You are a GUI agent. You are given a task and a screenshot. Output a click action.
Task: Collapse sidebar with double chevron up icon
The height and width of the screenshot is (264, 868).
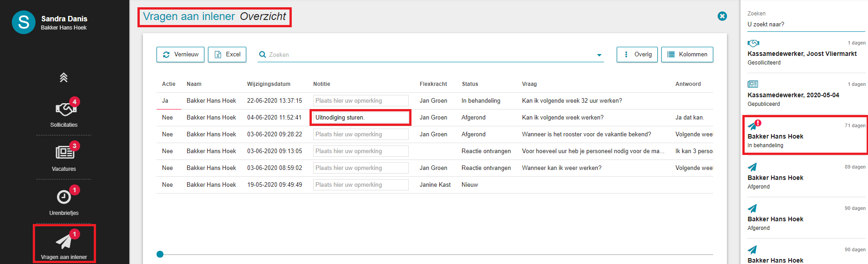tap(64, 78)
